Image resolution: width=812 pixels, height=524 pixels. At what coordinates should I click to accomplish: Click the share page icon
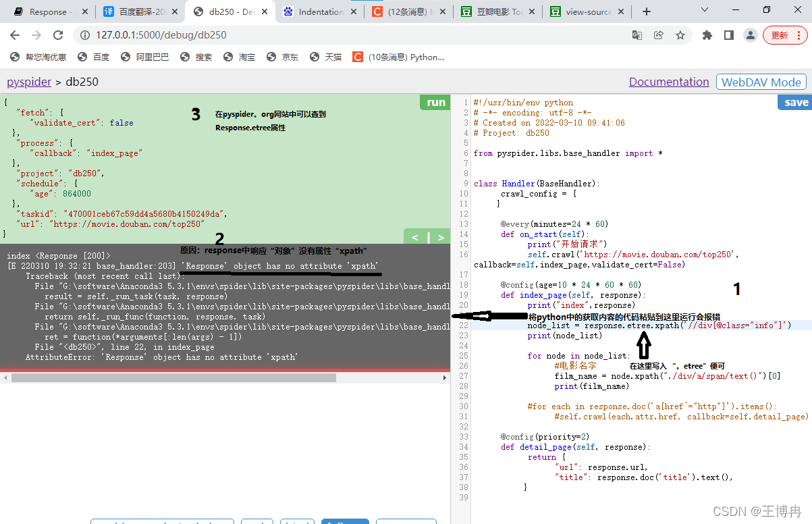point(659,35)
